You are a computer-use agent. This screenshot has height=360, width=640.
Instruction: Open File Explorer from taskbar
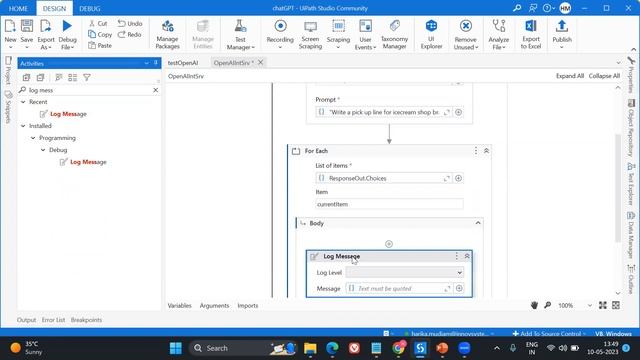pos(310,348)
